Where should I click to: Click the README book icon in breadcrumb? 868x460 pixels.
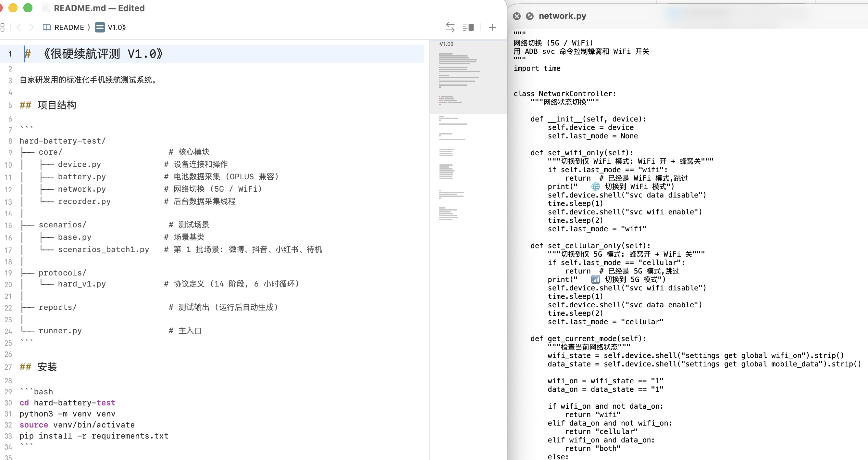tap(47, 27)
